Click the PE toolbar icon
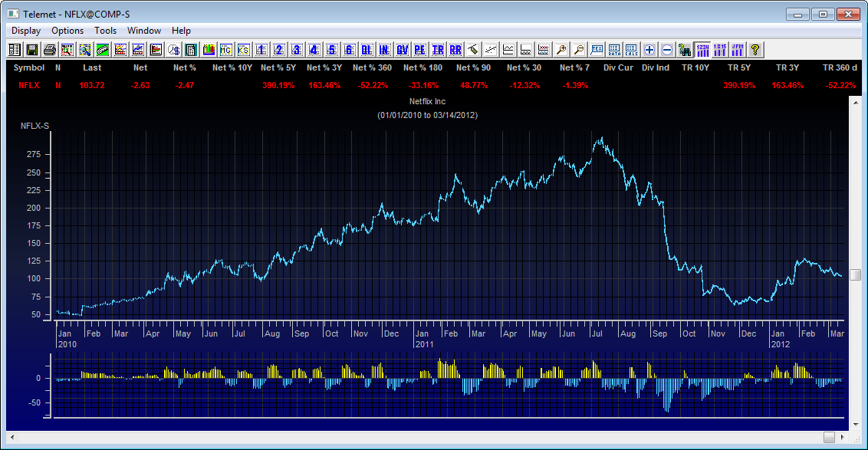Image resolution: width=868 pixels, height=450 pixels. (x=420, y=50)
